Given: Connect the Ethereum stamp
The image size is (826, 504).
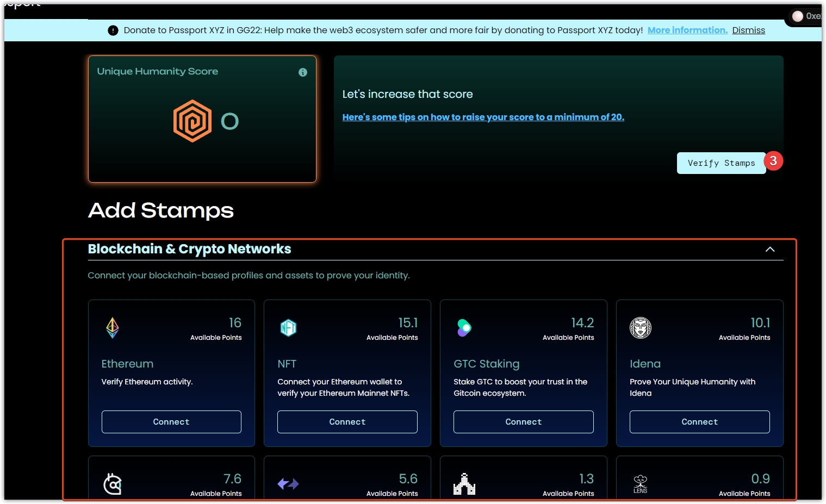Looking at the screenshot, I should 171,422.
